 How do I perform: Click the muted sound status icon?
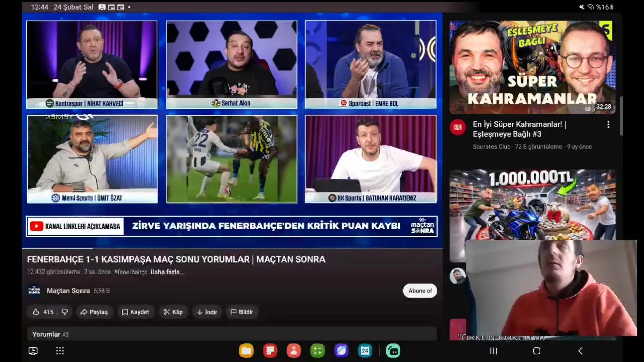582,7
